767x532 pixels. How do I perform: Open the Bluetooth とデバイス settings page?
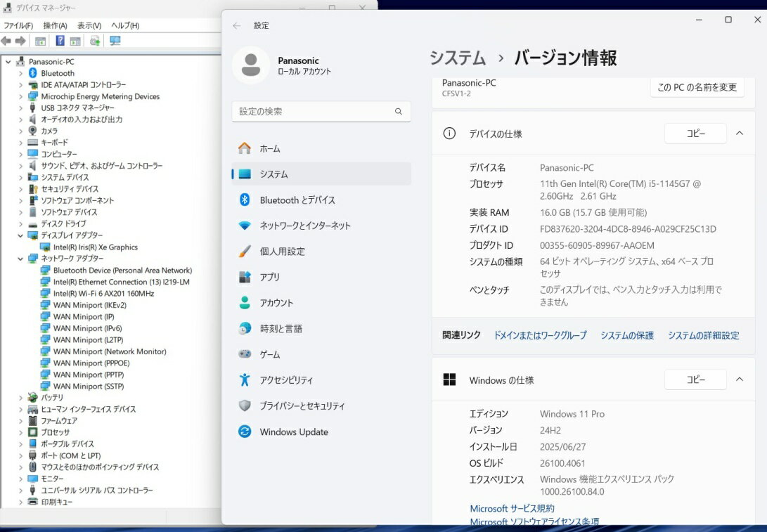point(297,200)
